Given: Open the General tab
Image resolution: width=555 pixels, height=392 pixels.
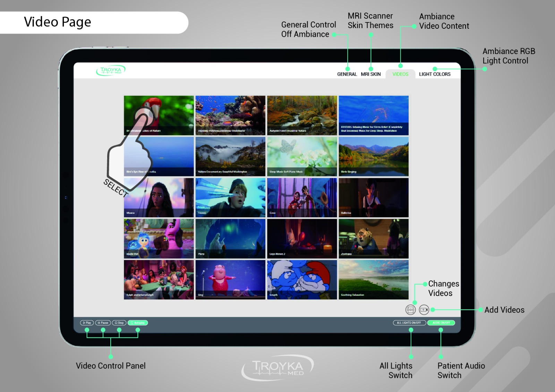Looking at the screenshot, I should pyautogui.click(x=347, y=74).
